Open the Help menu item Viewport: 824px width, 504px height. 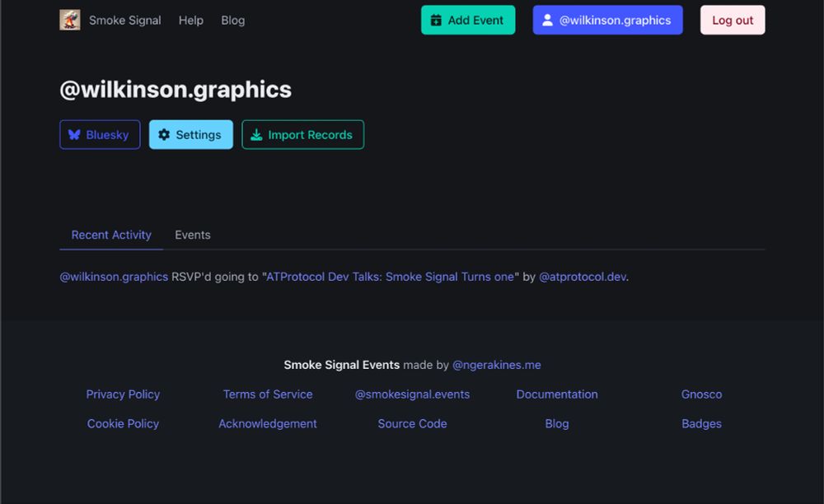[x=191, y=21]
